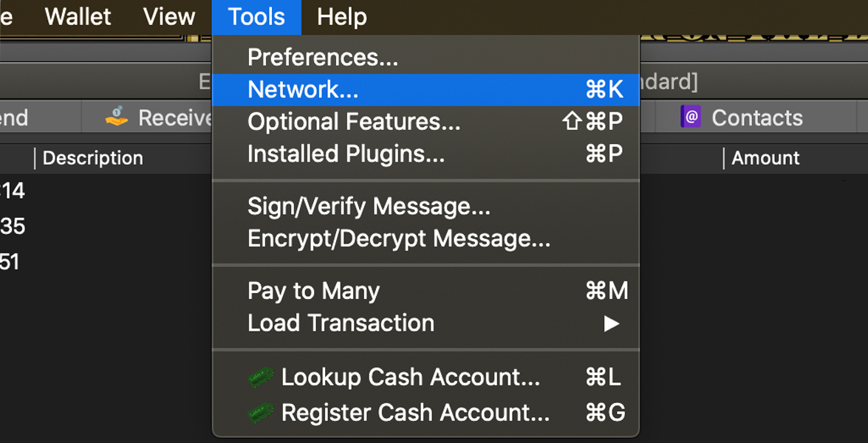The width and height of the screenshot is (868, 443).
Task: Close the Tools menu in menu bar
Action: click(x=256, y=17)
